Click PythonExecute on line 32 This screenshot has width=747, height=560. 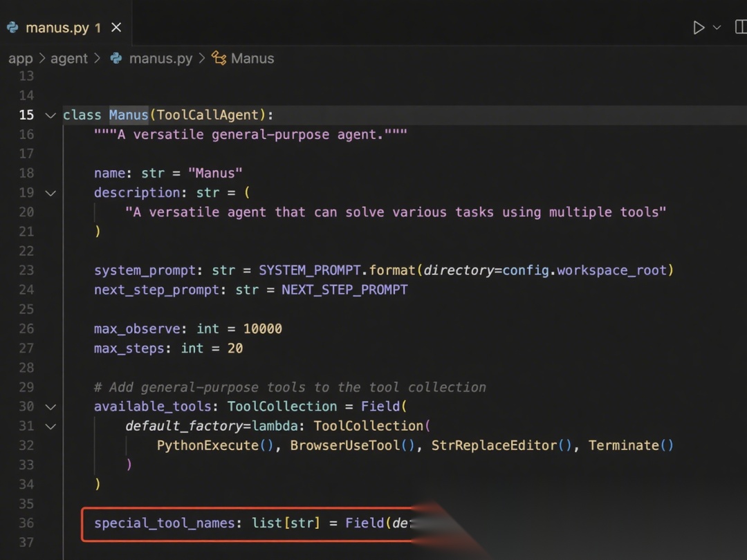pyautogui.click(x=207, y=446)
